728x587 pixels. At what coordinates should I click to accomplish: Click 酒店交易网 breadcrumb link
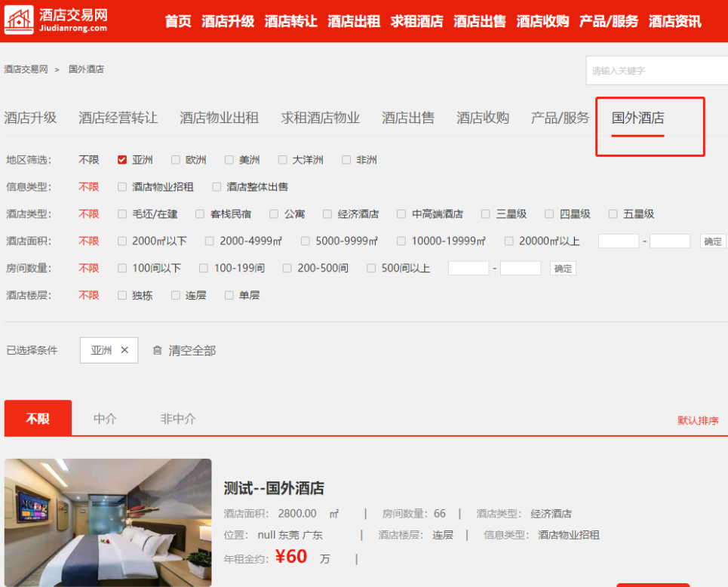[26, 69]
